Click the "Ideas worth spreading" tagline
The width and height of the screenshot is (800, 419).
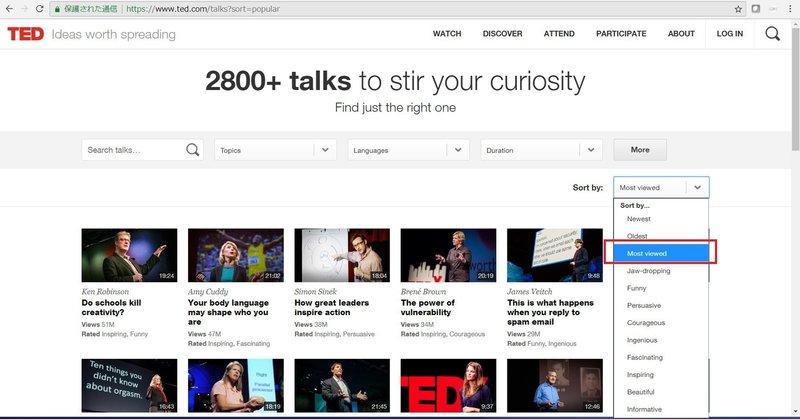coord(113,34)
